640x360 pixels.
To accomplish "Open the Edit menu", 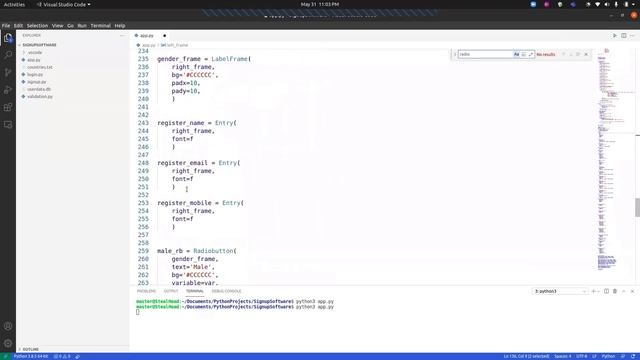I will (x=18, y=25).
